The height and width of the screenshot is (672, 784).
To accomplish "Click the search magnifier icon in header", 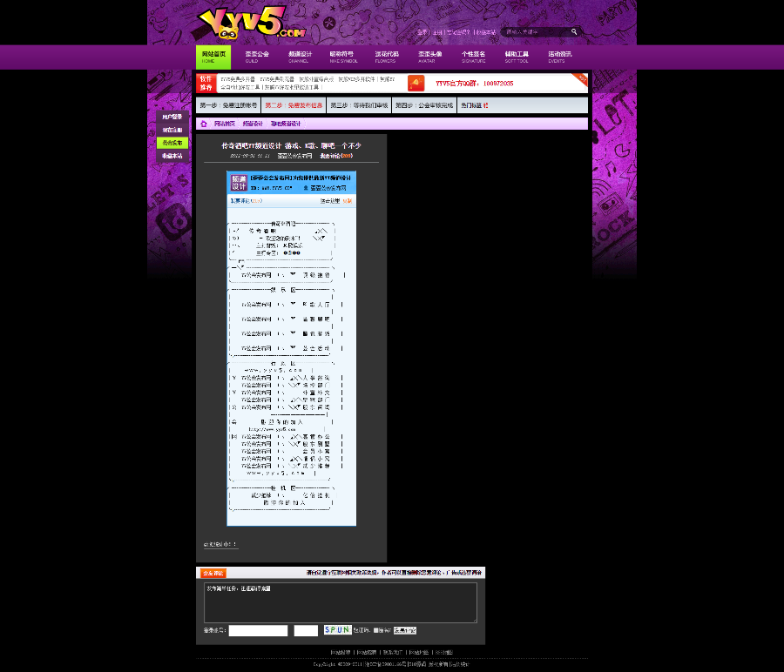I will click(574, 31).
